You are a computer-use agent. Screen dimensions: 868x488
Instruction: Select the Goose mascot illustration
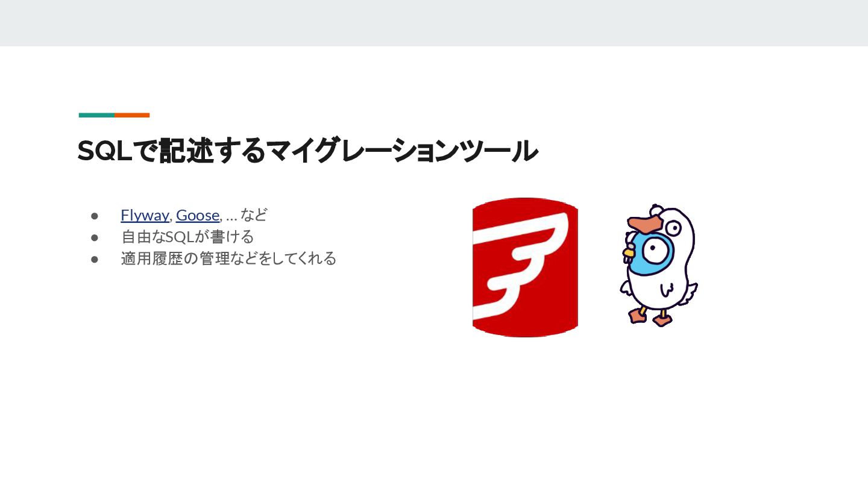tap(659, 265)
